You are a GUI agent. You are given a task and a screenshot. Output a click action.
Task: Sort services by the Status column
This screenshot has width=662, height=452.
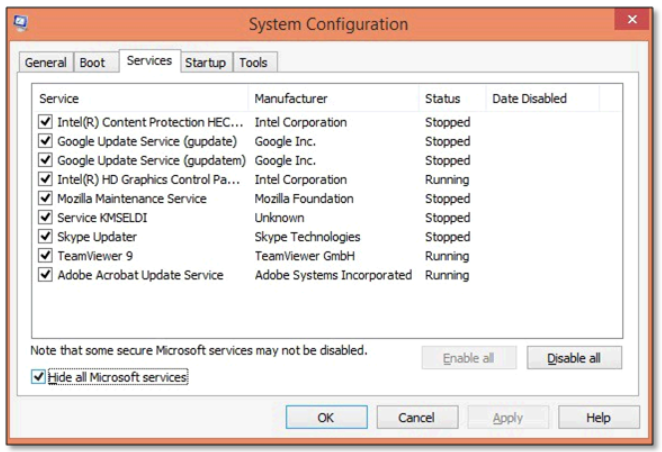click(x=443, y=99)
